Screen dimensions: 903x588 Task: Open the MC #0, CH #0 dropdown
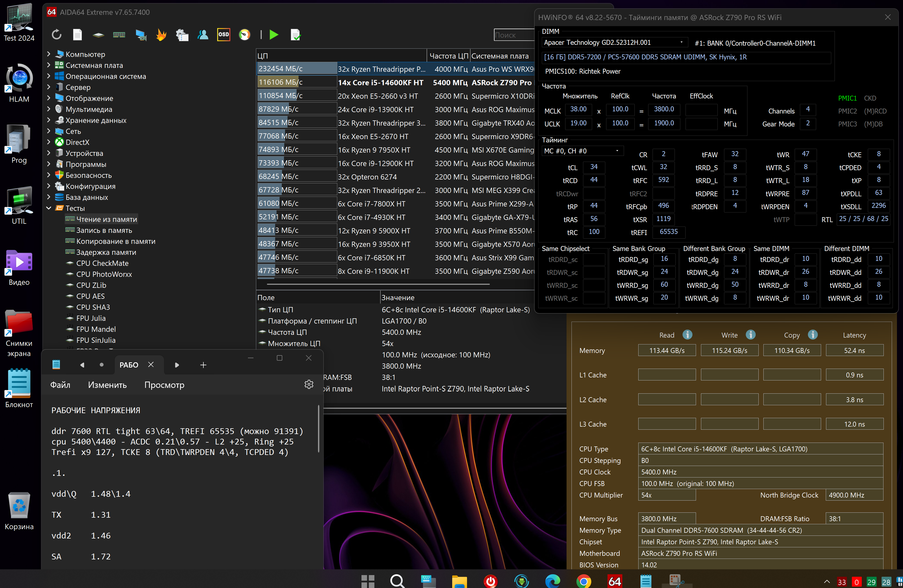click(617, 151)
